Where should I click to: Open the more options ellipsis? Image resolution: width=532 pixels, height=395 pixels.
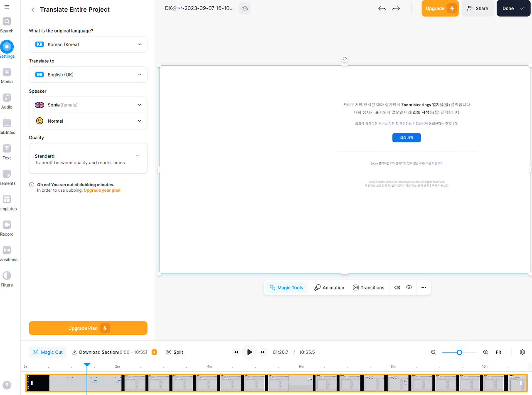click(424, 288)
